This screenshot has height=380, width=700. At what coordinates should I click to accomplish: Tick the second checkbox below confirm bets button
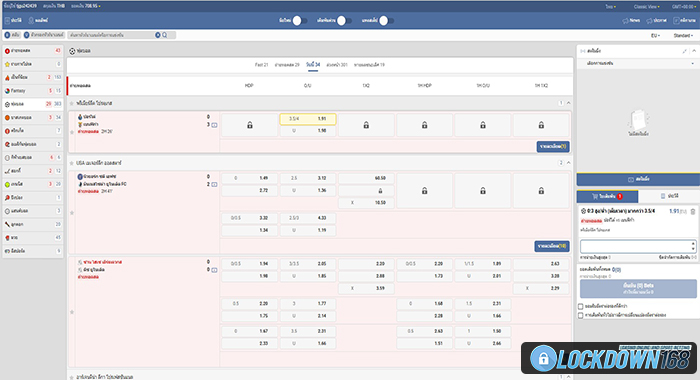coord(580,315)
